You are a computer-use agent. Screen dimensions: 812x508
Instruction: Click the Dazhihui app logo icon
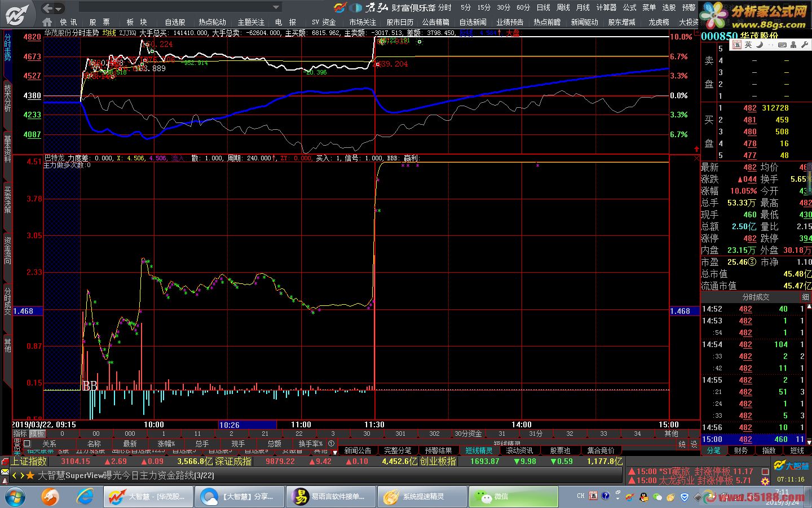(18, 14)
